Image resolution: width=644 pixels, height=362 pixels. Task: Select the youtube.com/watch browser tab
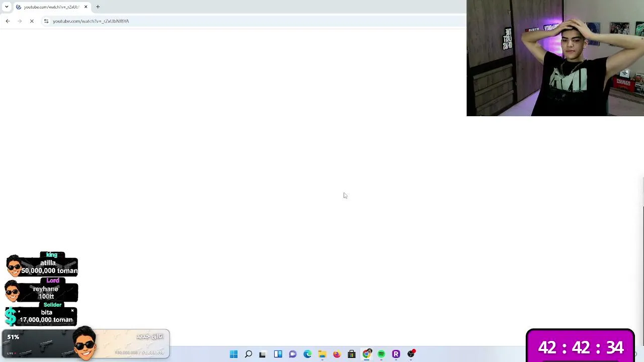[51, 7]
